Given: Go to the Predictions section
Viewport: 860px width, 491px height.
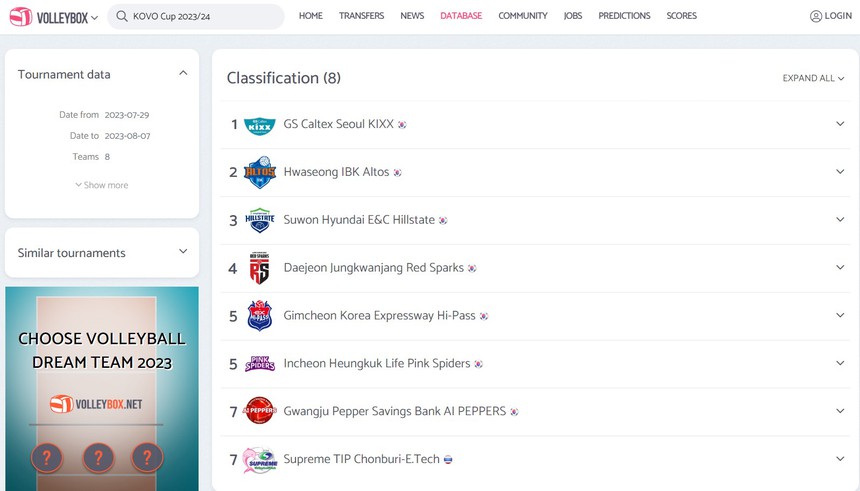Looking at the screenshot, I should pos(624,16).
